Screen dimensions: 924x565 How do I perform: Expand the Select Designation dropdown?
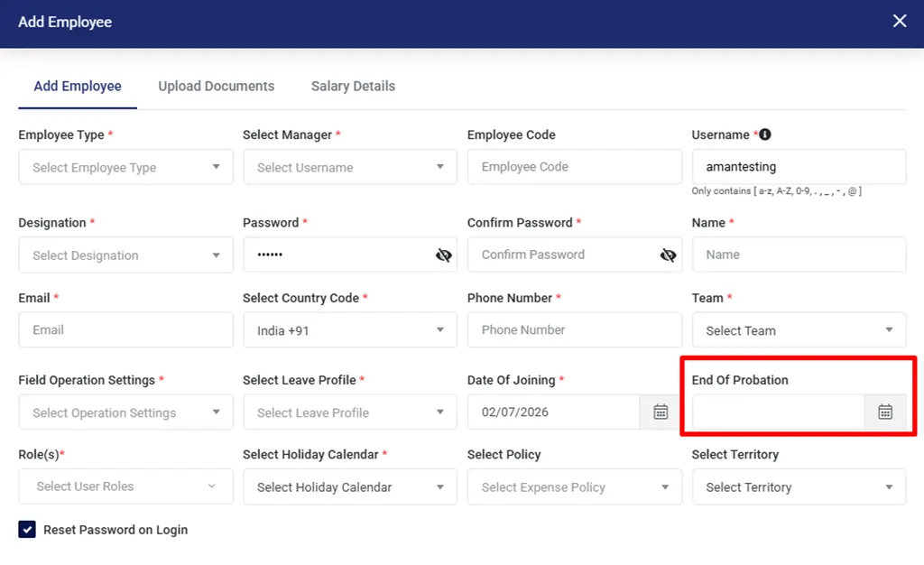pos(125,255)
